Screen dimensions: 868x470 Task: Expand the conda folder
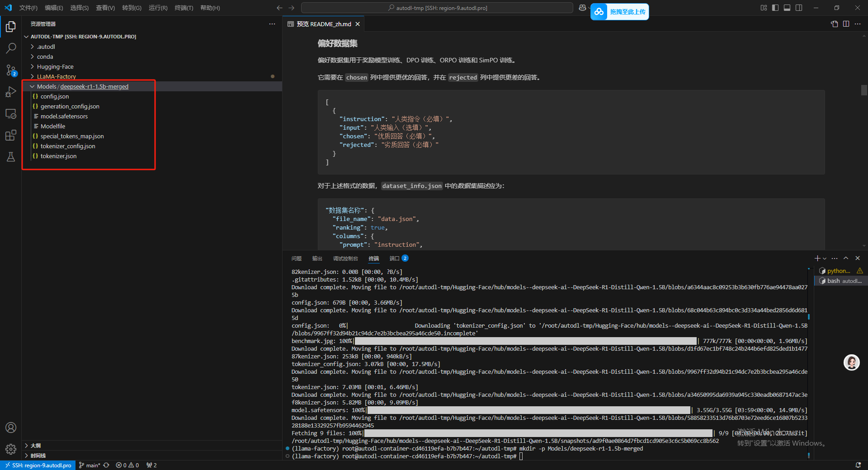pos(152,56)
